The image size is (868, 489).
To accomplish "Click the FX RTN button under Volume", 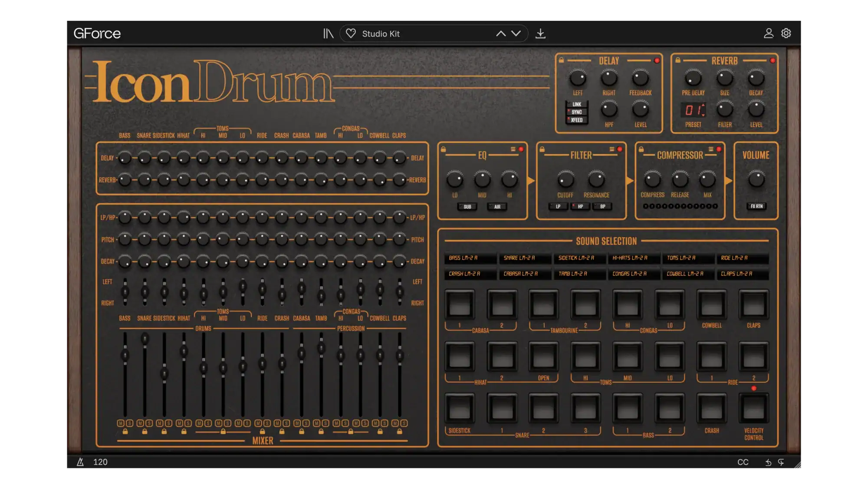I will (x=756, y=206).
